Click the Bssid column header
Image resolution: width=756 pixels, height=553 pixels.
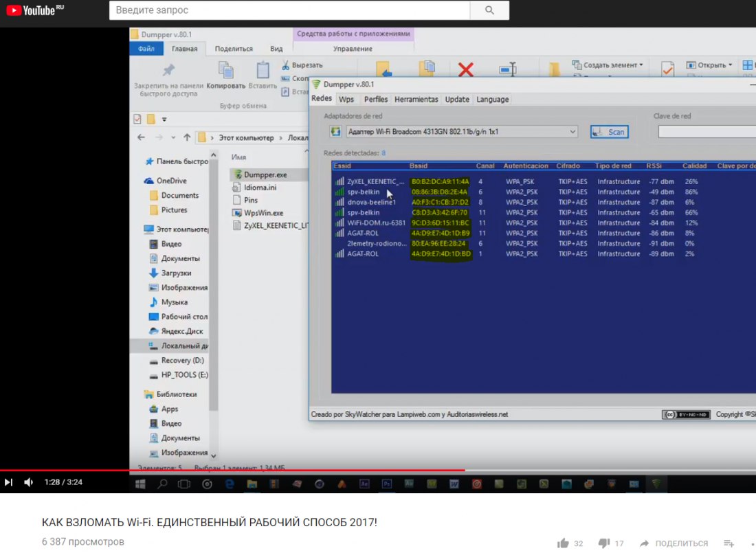click(419, 166)
